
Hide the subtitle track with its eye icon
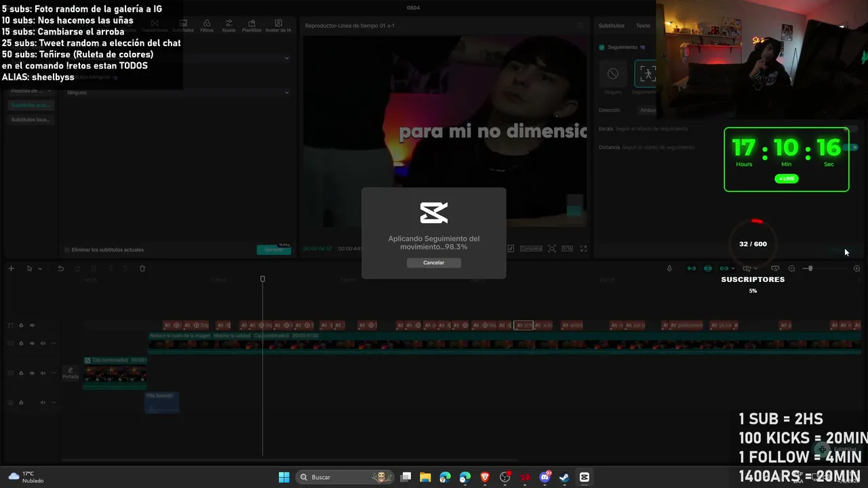coord(32,325)
